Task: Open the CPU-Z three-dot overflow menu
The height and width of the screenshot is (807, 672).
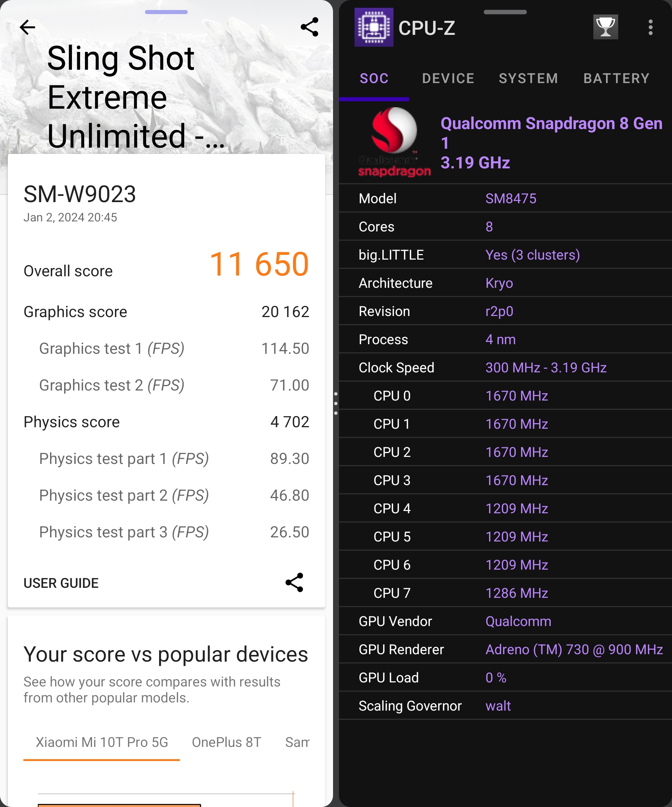Action: click(650, 27)
